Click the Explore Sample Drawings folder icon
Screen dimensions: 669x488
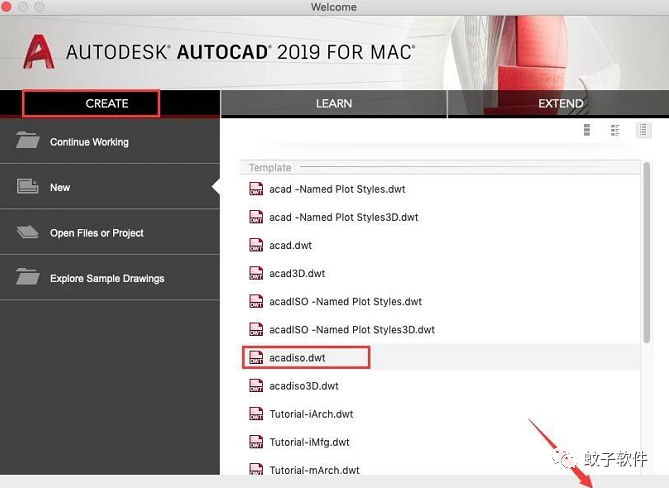point(28,276)
